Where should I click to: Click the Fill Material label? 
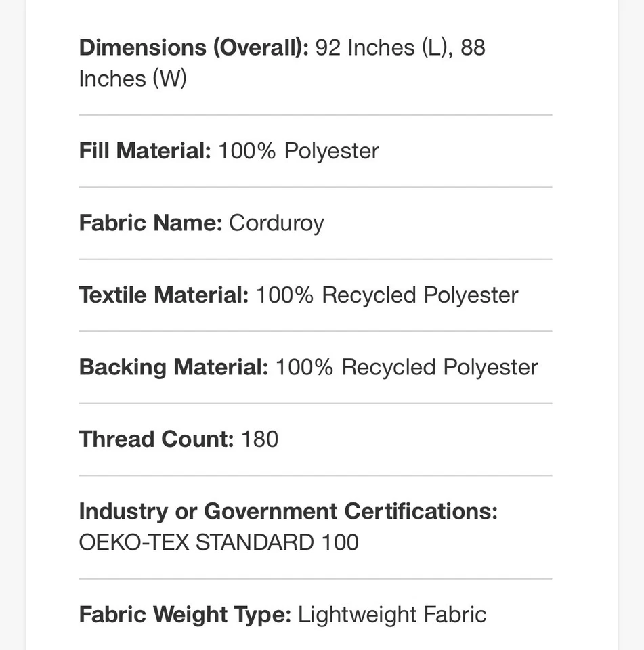(145, 151)
